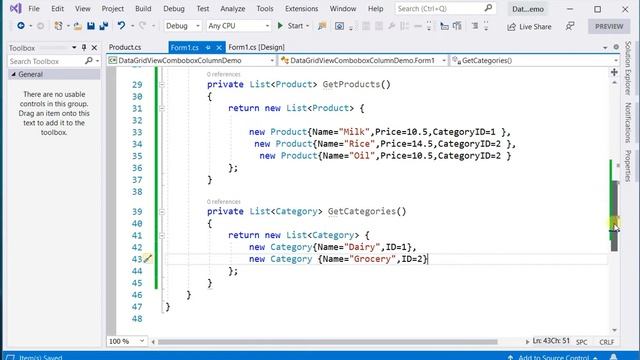Click the Send Feedback icon

coord(570,26)
